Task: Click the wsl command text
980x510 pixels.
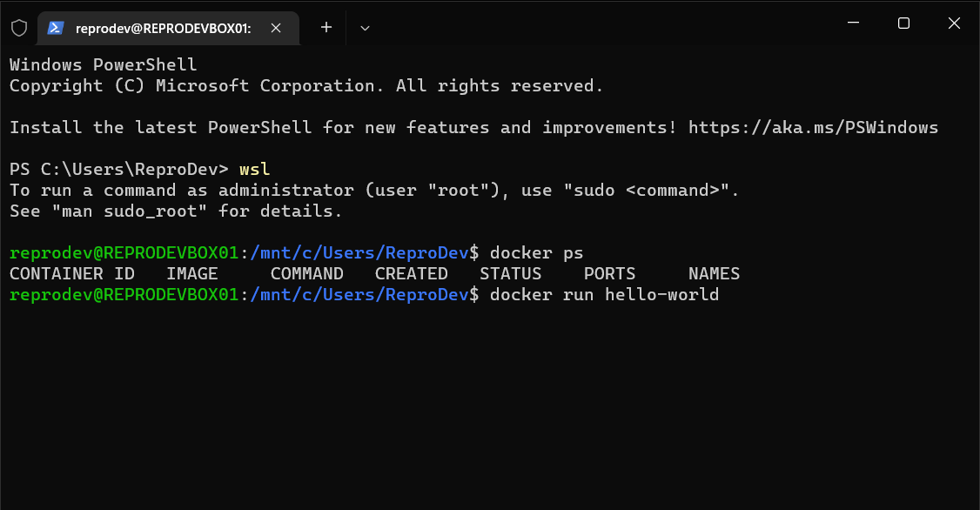Action: (x=253, y=169)
